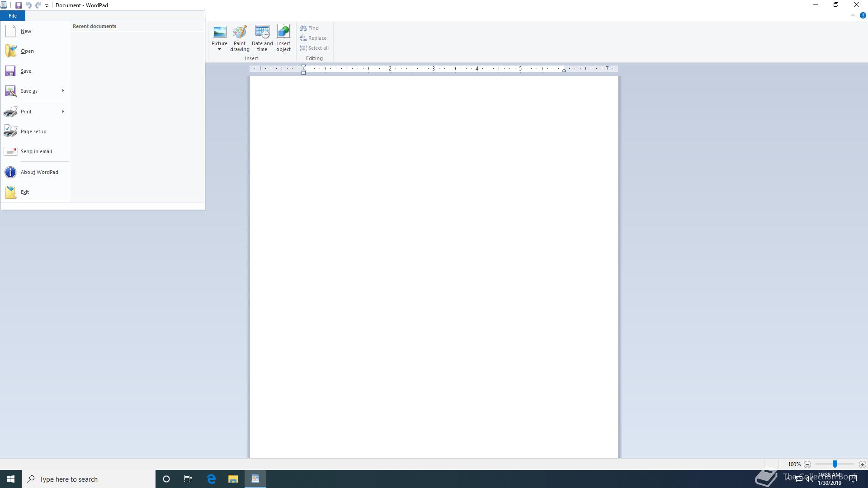
Task: Click the quick access Save icon
Action: 19,5
